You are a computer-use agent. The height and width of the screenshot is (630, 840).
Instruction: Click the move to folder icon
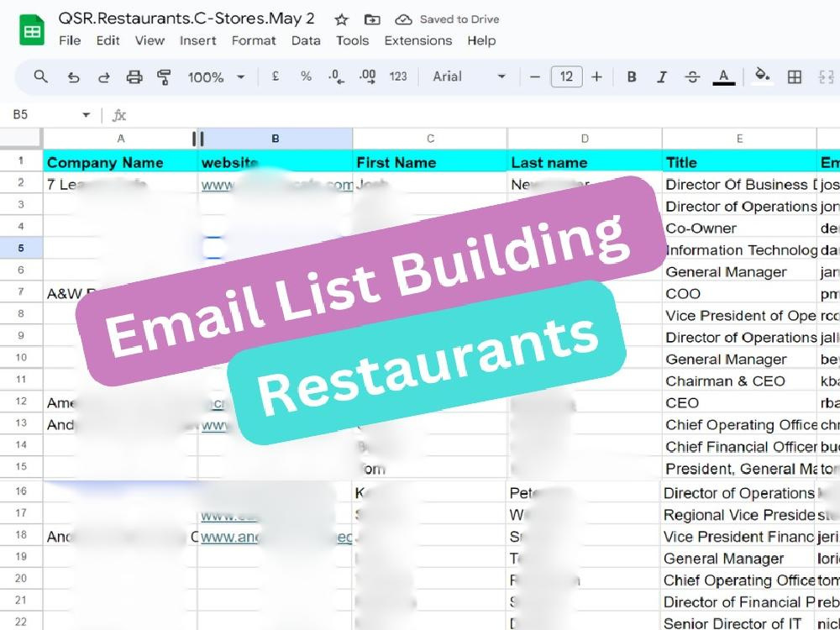(372, 20)
